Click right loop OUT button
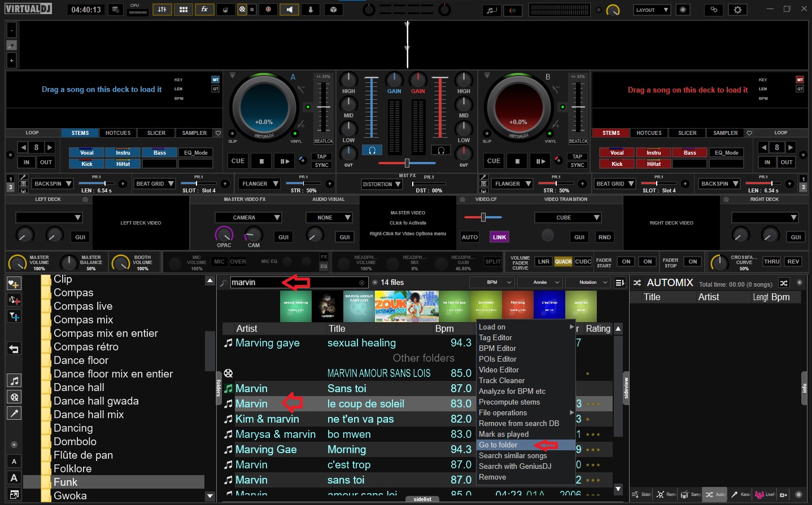812x505 pixels. (787, 162)
